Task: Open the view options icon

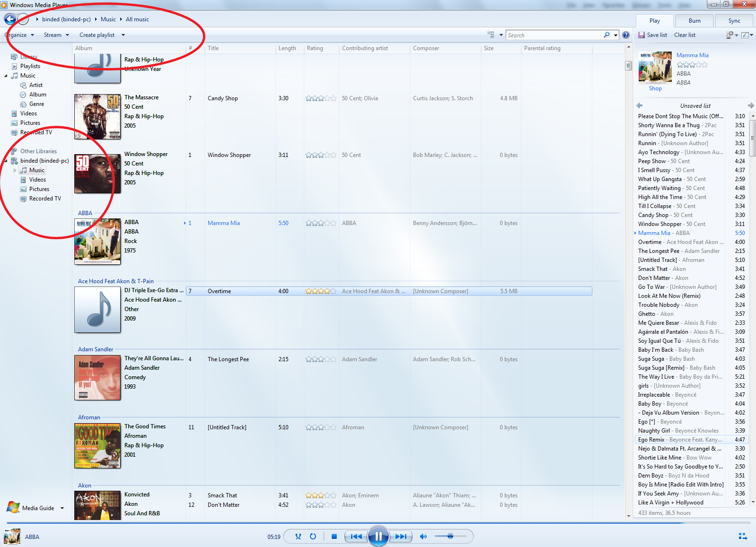Action: (x=491, y=35)
